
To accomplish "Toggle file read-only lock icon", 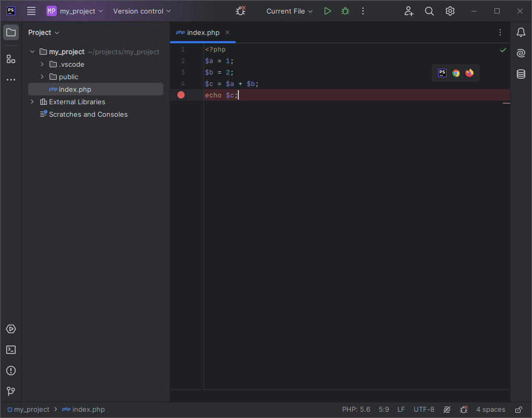I will (518, 410).
